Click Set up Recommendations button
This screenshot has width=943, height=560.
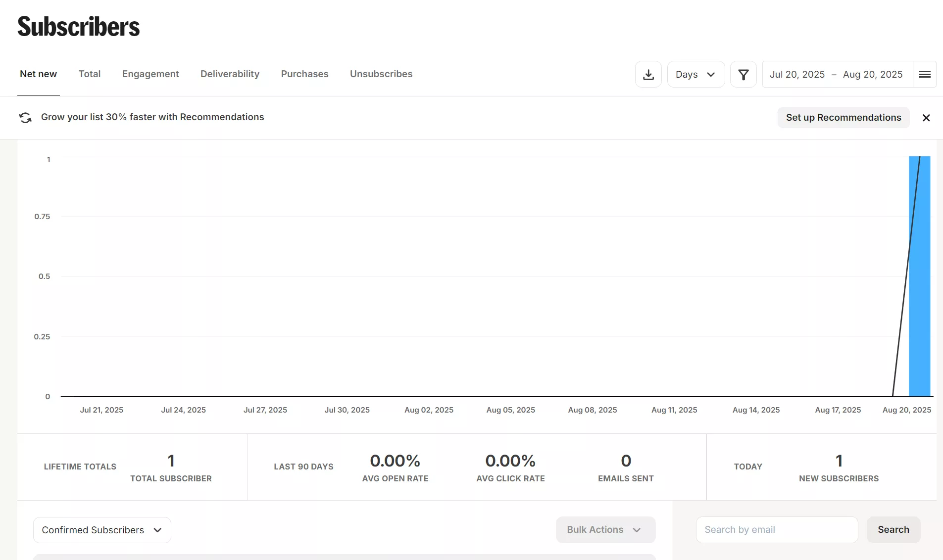[x=843, y=117]
